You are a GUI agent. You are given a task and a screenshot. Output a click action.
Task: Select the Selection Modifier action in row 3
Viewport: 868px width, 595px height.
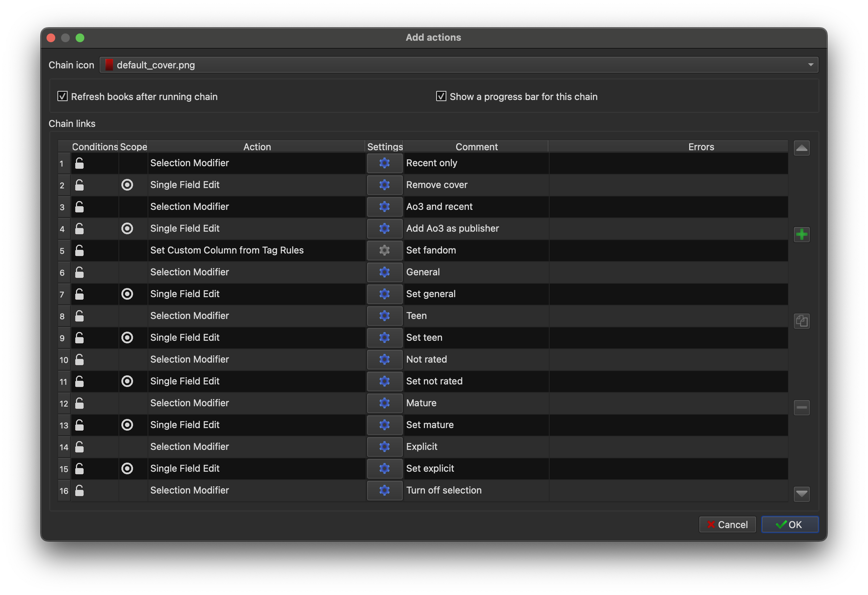click(x=257, y=207)
